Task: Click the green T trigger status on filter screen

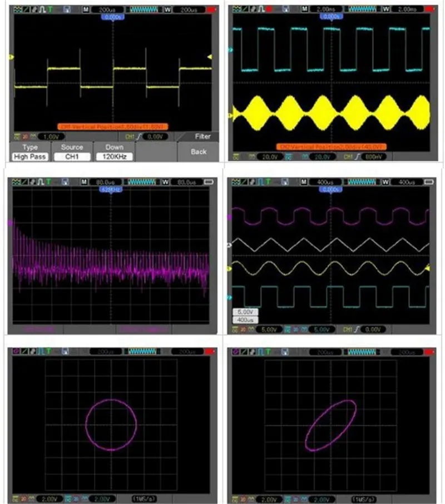Action: click(51, 9)
